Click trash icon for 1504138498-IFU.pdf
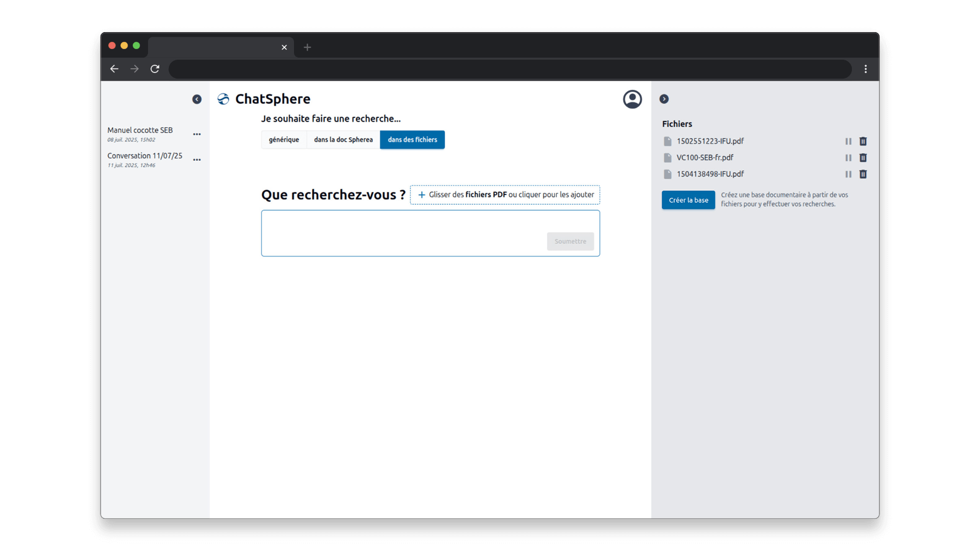The image size is (980, 551). (863, 174)
